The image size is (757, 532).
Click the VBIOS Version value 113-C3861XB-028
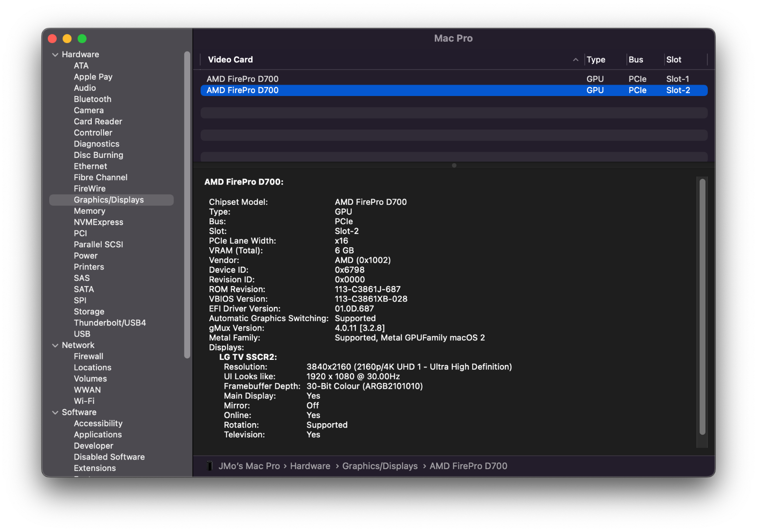click(371, 299)
